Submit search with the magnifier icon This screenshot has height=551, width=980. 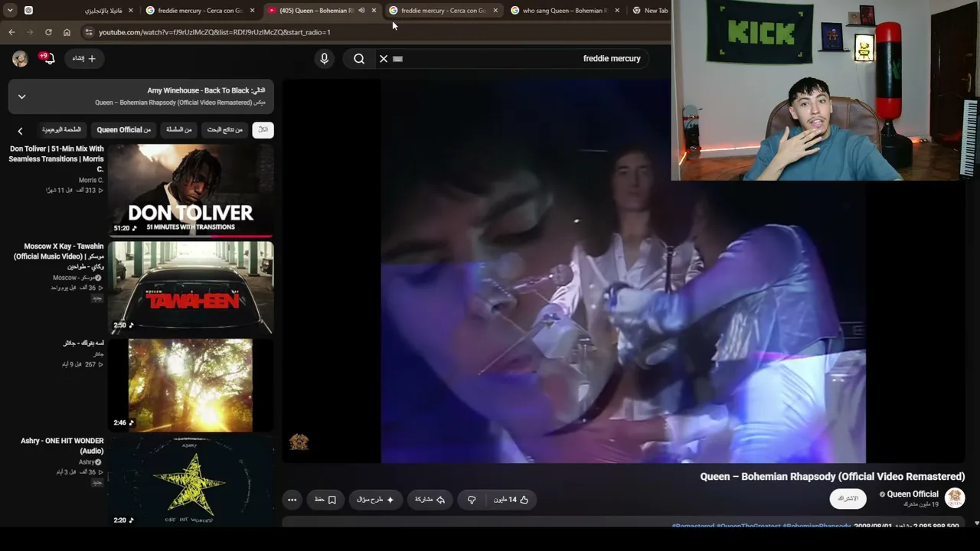tap(359, 59)
